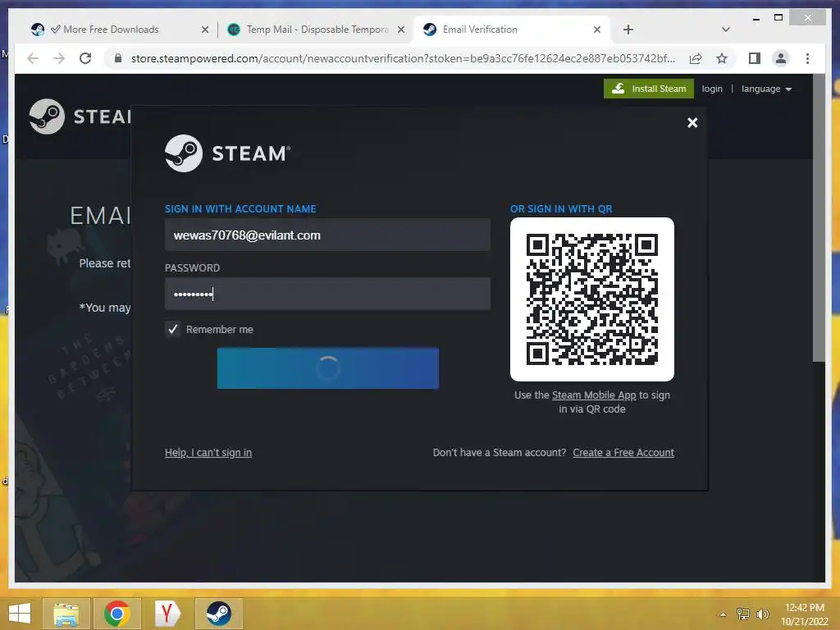Click the browser forward arrow
The width and height of the screenshot is (840, 630).
pos(59,58)
